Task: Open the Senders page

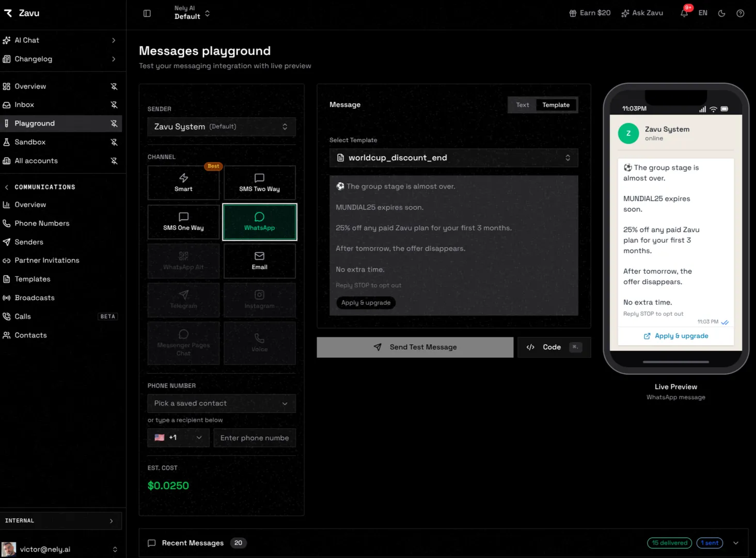Action: (61, 242)
